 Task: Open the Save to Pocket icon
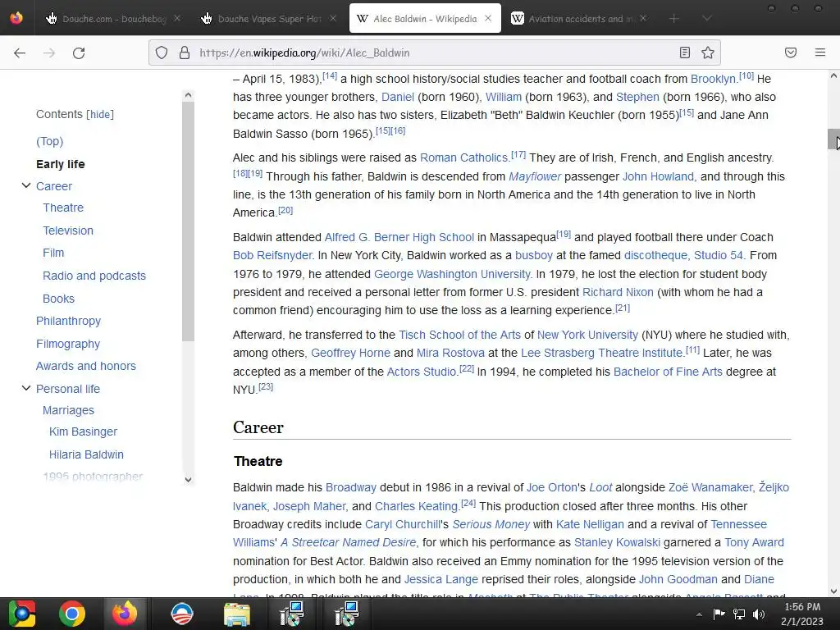(x=791, y=52)
